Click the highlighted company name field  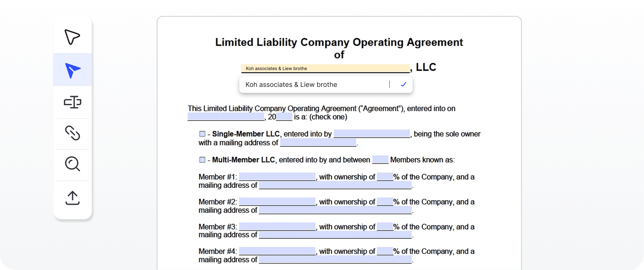tap(325, 68)
